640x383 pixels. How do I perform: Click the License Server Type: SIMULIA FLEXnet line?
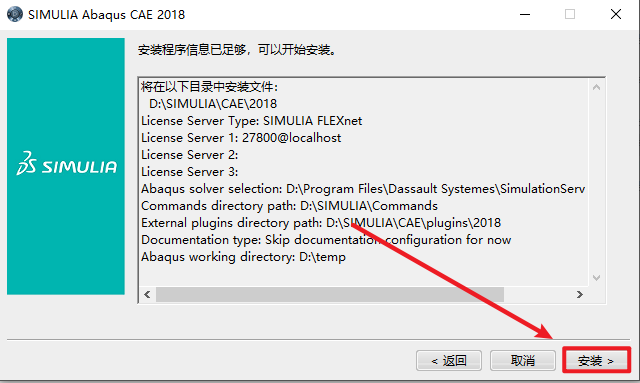[251, 121]
